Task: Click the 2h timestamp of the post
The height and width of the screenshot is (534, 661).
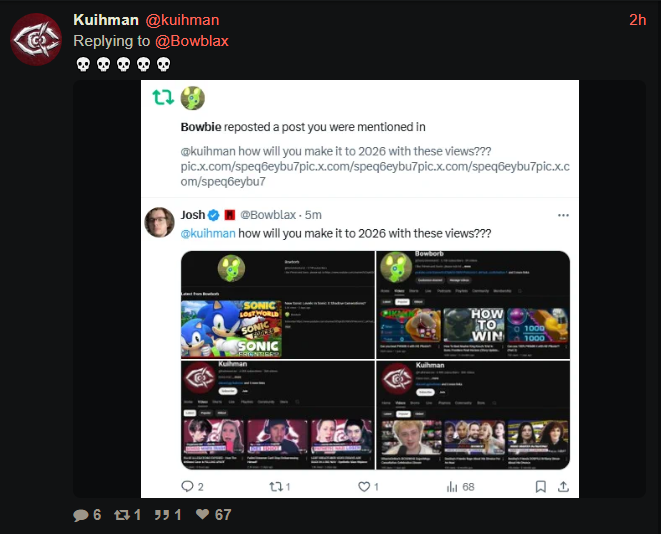Action: 637,20
